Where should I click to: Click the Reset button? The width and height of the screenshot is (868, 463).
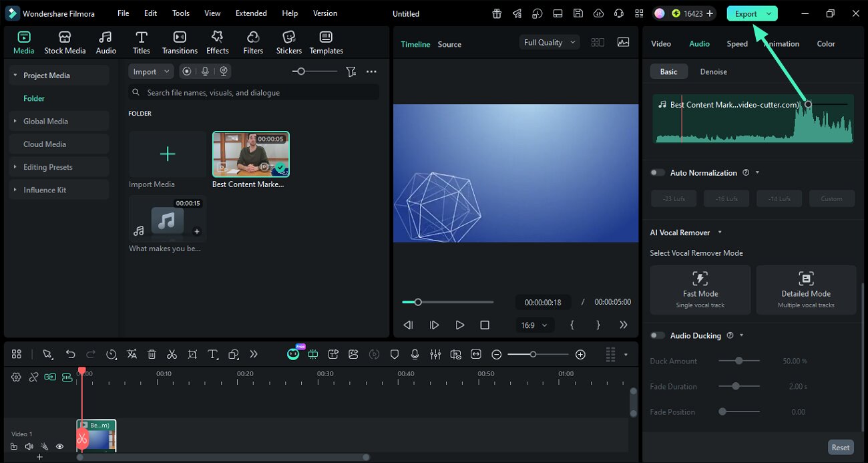[x=841, y=448]
